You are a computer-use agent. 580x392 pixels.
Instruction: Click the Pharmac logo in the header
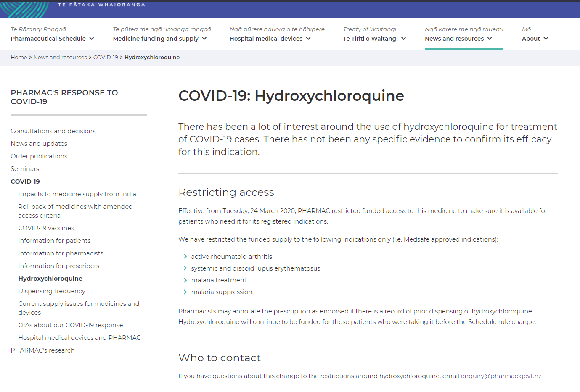tap(24, 9)
